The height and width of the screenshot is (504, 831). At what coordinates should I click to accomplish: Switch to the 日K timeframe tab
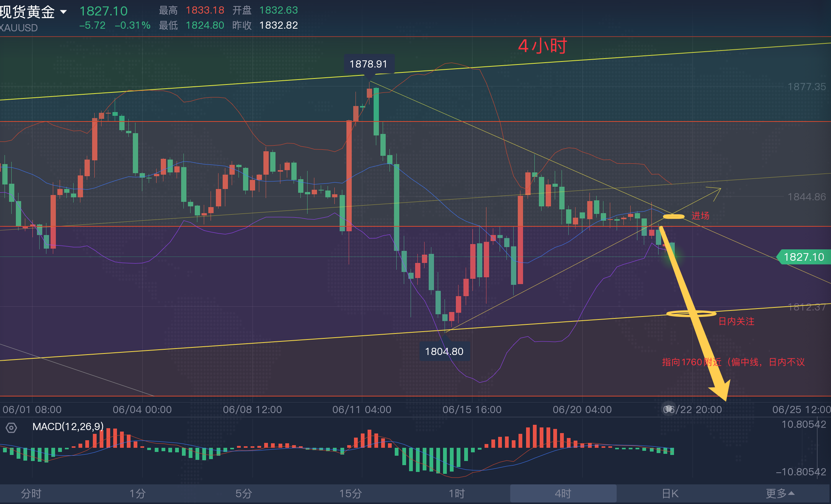point(670,493)
